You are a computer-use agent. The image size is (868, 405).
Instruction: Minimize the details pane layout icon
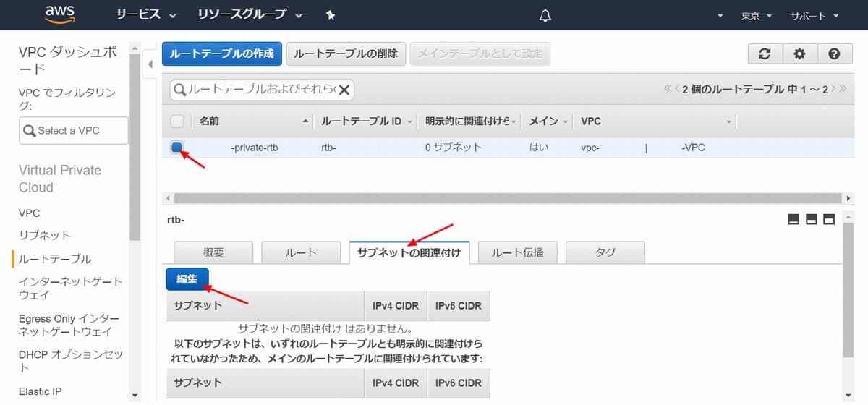coord(793,219)
